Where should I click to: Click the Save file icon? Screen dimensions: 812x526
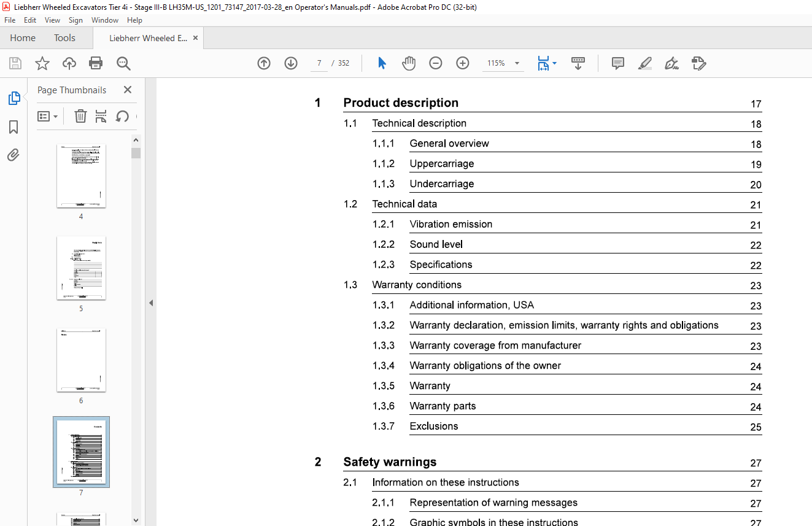[15, 63]
